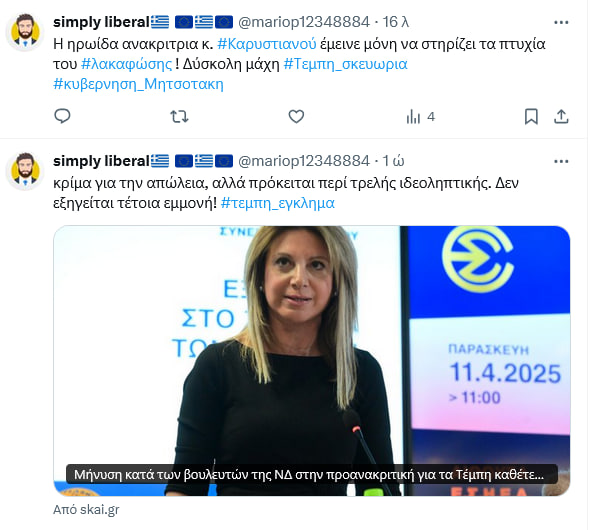Open hashtag #τεμπη_εγκλημα
Viewport: 596px width, 530px height.
pyautogui.click(x=277, y=203)
